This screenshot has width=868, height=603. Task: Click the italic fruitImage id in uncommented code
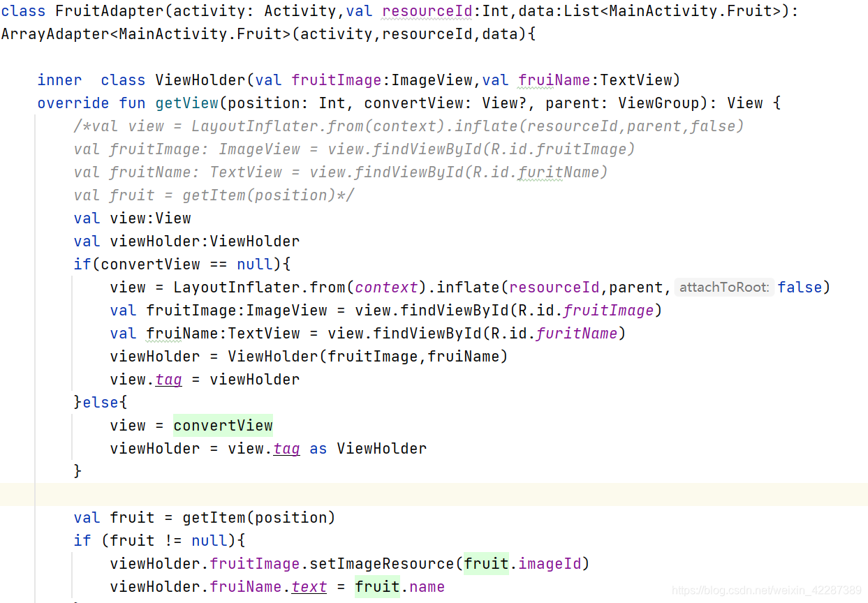click(608, 311)
